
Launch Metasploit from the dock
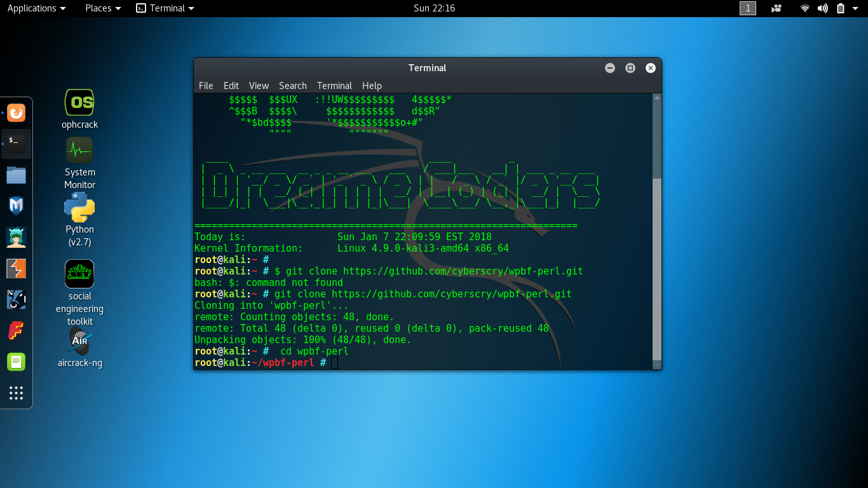[17, 206]
